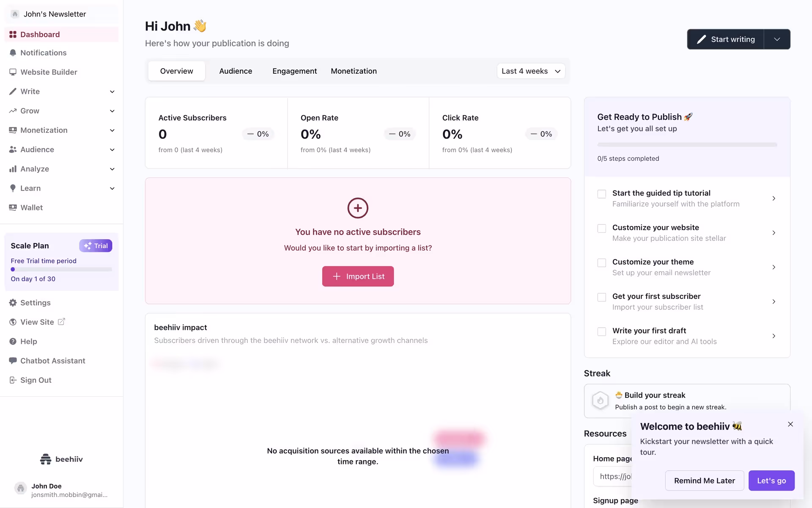Viewport: 812px width, 508px height.
Task: Tick the Customize your website checkbox
Action: click(601, 229)
